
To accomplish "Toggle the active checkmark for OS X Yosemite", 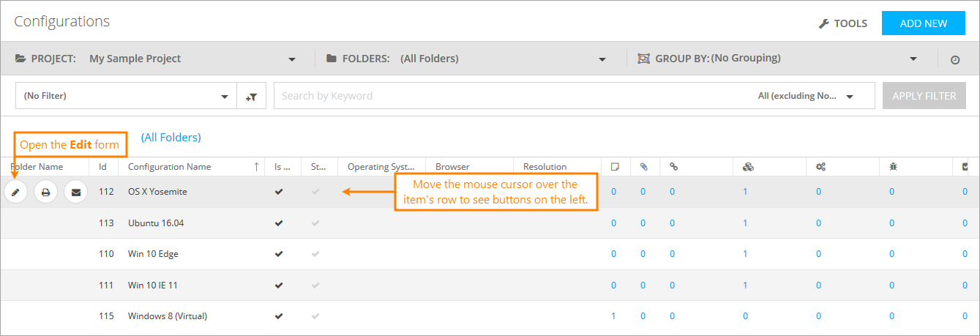I will click(x=279, y=192).
